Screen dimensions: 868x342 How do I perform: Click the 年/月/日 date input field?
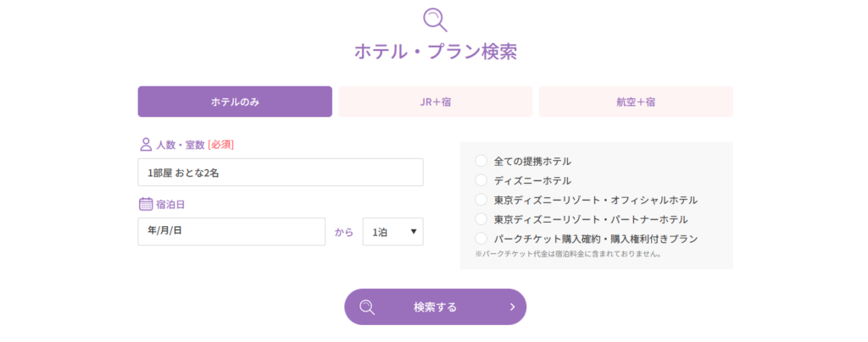(x=231, y=232)
